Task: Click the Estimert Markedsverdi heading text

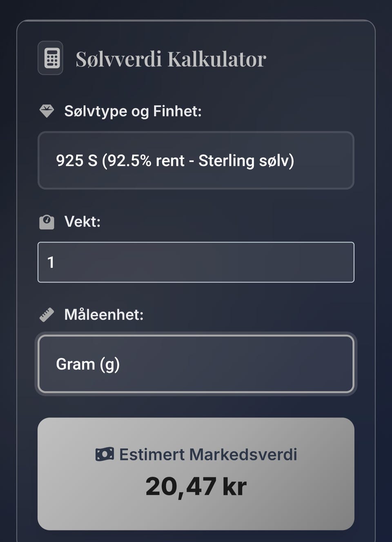Action: [208, 454]
